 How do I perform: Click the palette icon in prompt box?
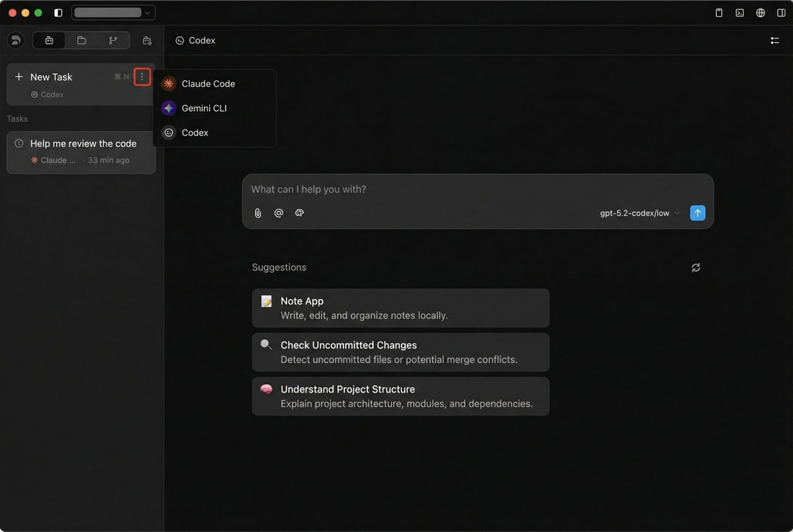coord(299,214)
